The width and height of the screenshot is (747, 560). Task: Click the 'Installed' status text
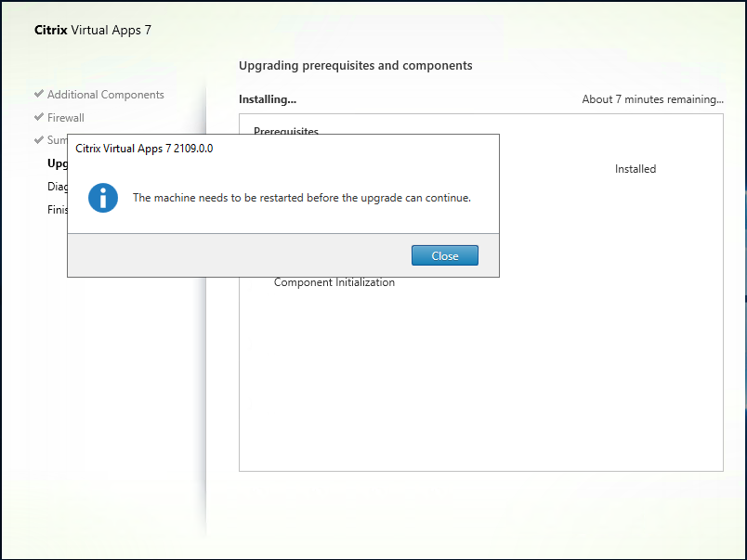(x=636, y=169)
